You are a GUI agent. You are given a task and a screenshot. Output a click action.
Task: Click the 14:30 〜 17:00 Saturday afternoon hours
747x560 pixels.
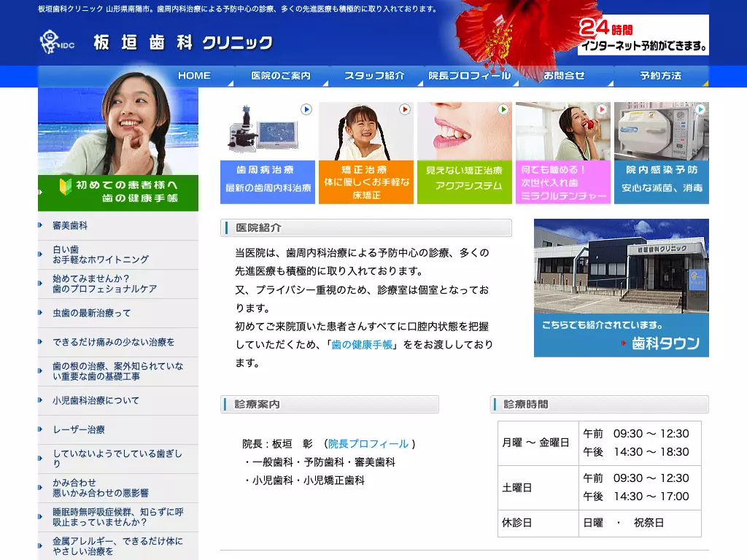point(651,497)
